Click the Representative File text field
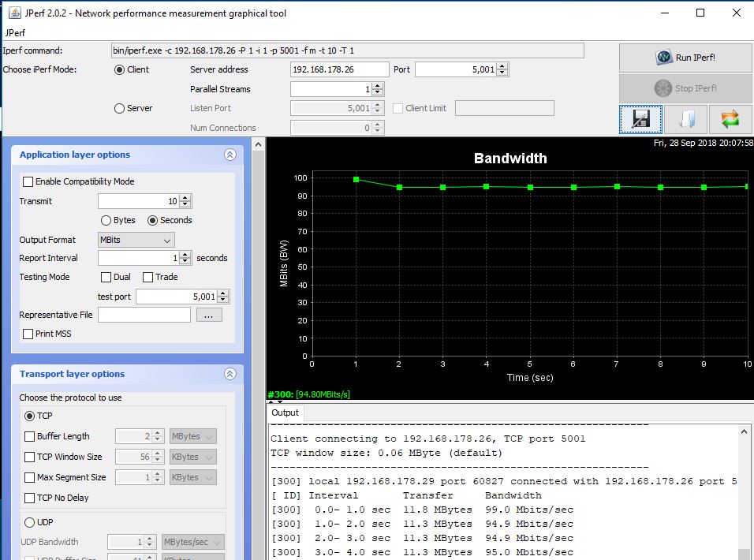Image resolution: width=754 pixels, height=560 pixels. tap(144, 315)
